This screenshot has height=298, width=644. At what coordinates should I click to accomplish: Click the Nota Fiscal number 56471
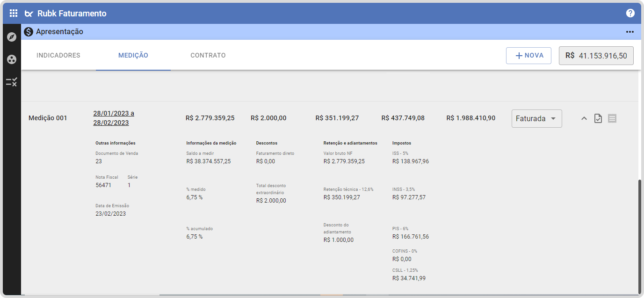click(103, 185)
